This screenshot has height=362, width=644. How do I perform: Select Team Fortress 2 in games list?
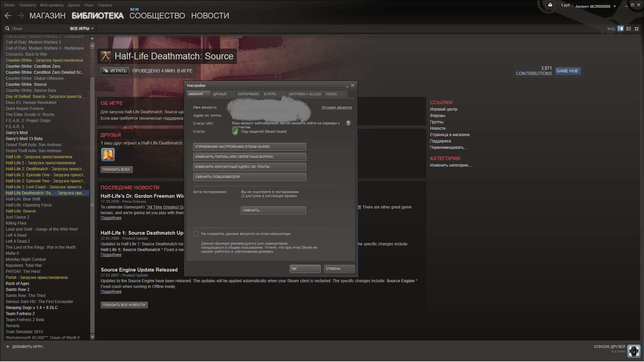click(x=20, y=314)
